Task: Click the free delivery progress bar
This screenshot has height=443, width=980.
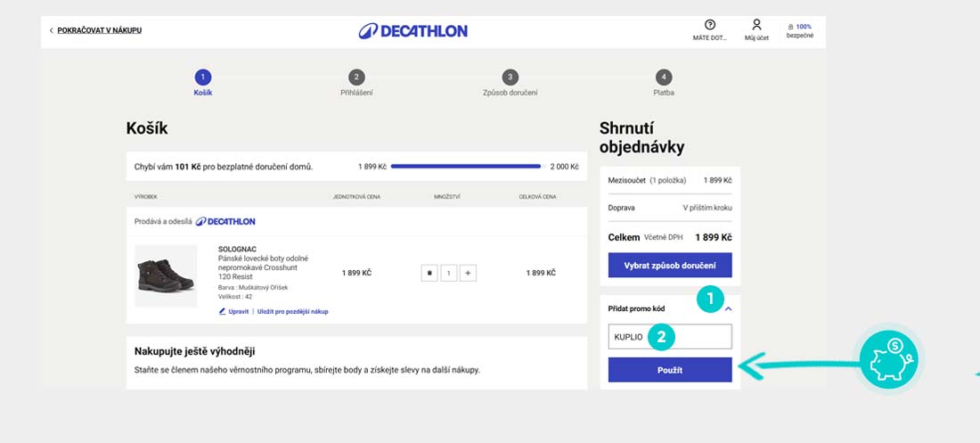Action: [465, 167]
